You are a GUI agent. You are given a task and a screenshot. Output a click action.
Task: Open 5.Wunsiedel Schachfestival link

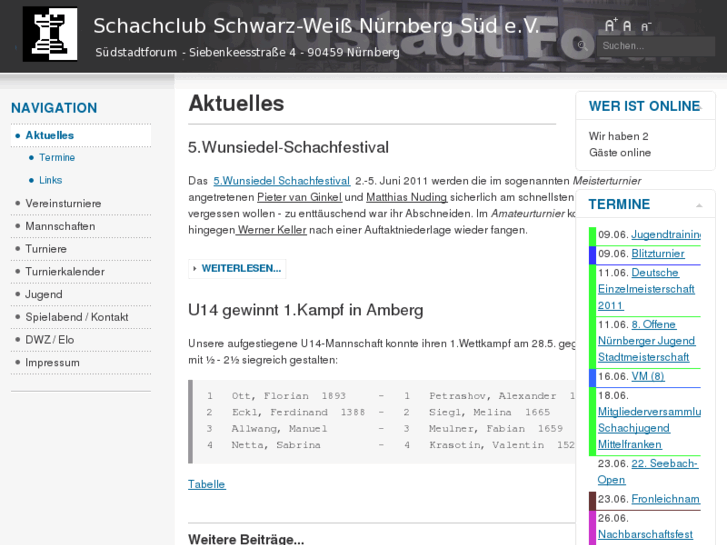point(281,181)
